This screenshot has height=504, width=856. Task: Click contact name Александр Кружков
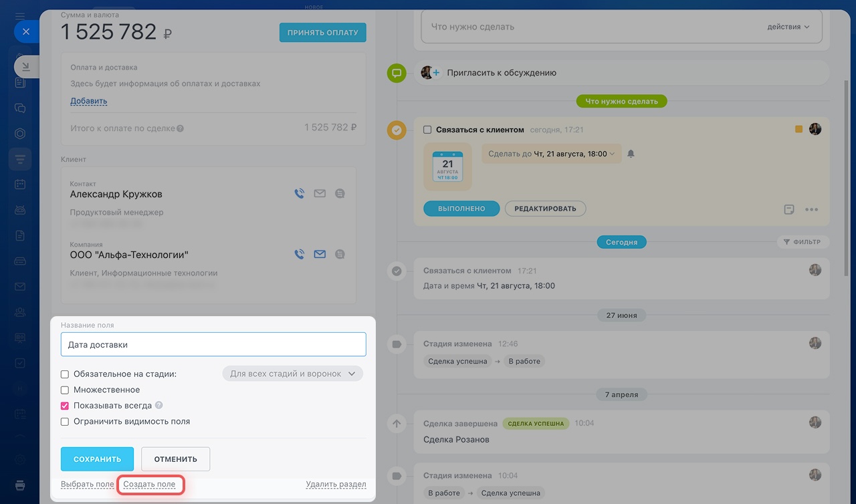[116, 195]
